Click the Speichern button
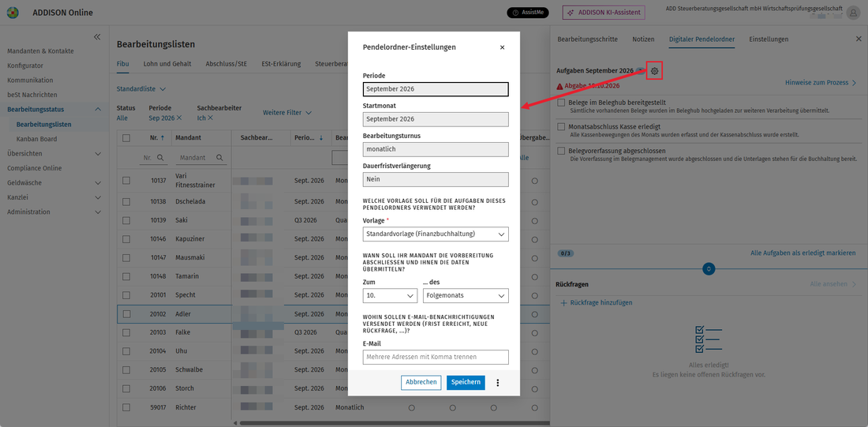The height and width of the screenshot is (427, 868). [466, 382]
